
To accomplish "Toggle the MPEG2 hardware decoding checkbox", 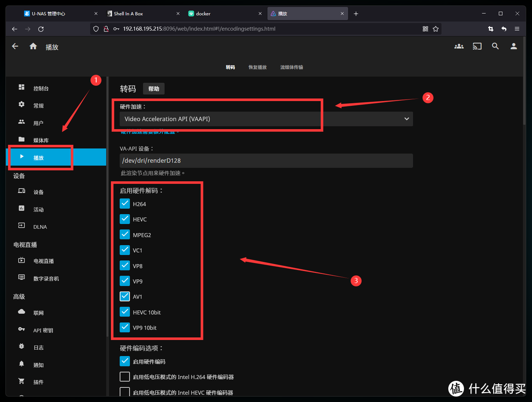I will tap(125, 235).
